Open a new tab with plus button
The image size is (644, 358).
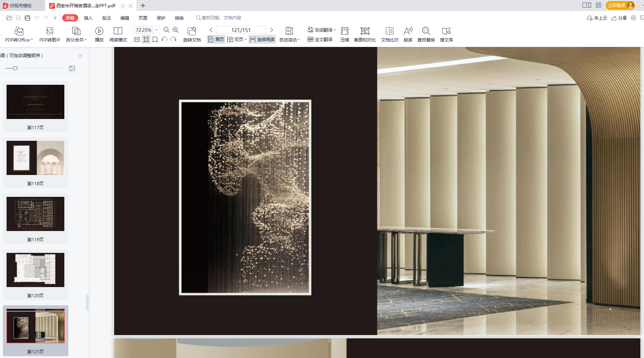coord(143,5)
